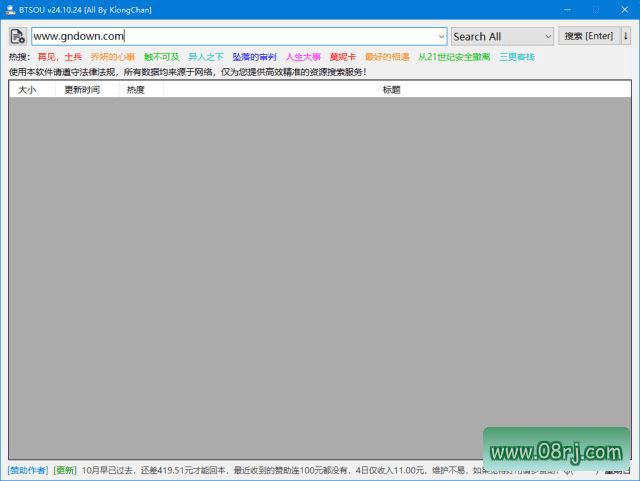
Task: Select hot search 人生大事
Action: pyautogui.click(x=303, y=57)
